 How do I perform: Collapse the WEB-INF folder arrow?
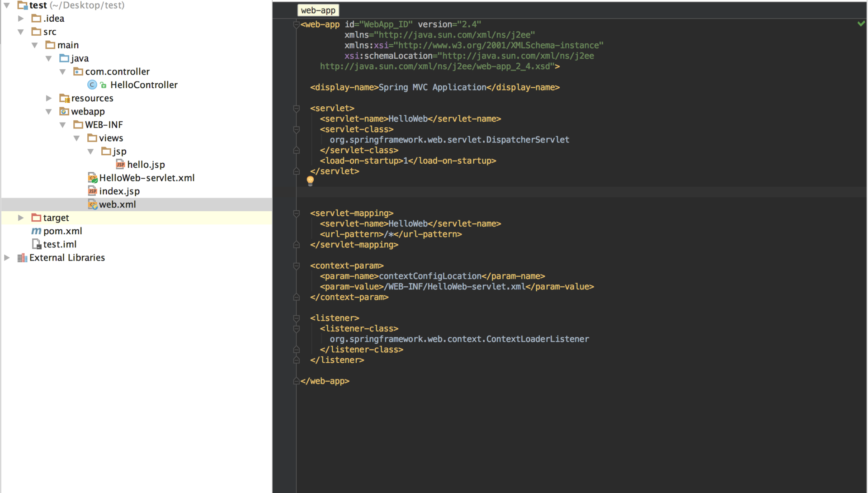[x=63, y=125]
